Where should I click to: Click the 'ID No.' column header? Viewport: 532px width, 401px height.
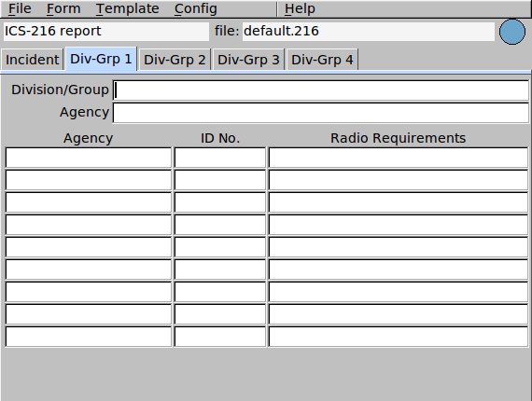pos(220,138)
